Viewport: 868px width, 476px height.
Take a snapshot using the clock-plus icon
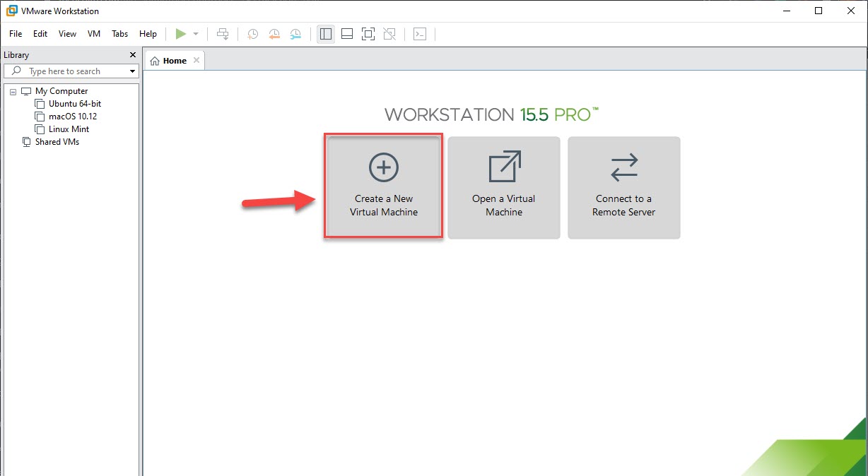252,34
